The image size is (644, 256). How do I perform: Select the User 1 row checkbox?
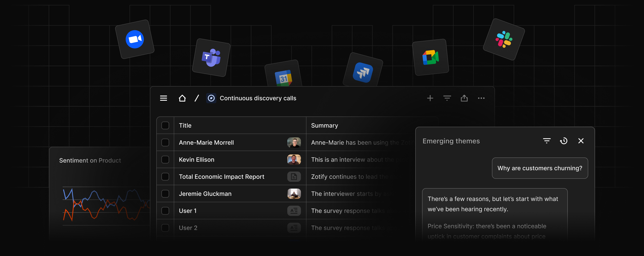click(165, 211)
